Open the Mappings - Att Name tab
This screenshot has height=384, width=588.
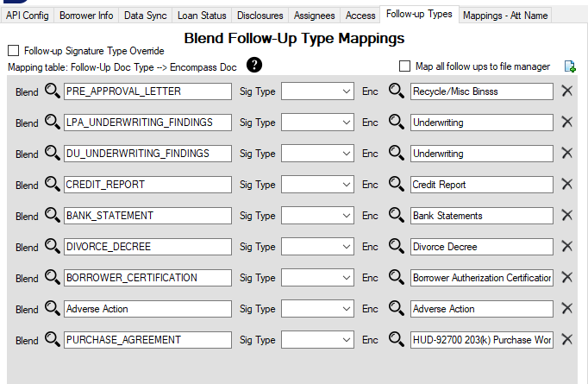point(505,16)
